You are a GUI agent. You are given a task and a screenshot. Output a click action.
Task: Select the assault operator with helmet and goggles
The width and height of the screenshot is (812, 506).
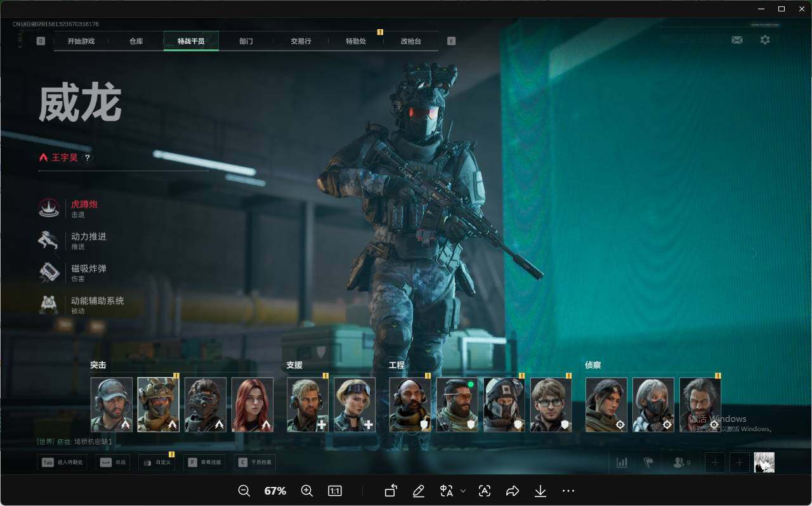point(159,405)
